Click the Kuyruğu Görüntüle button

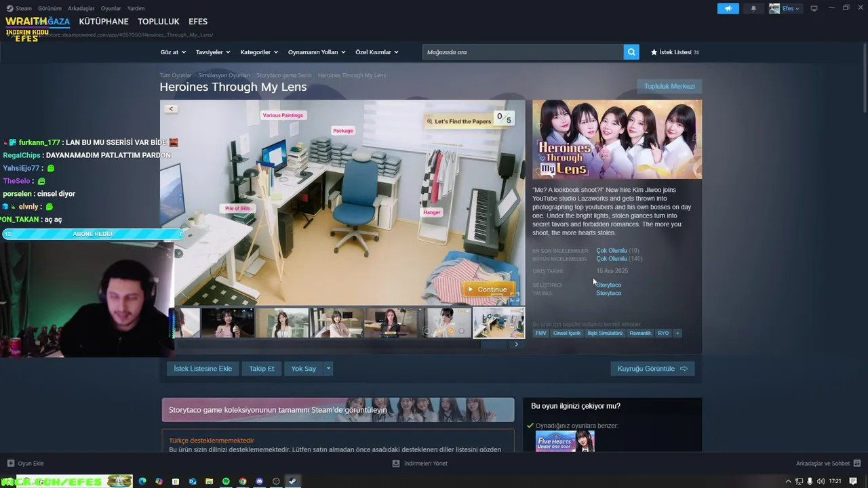point(652,369)
